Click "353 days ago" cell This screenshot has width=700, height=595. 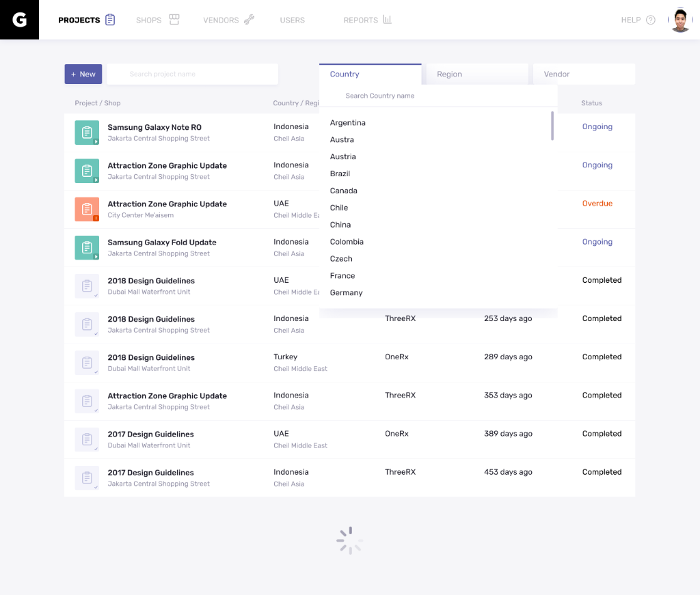tap(508, 395)
